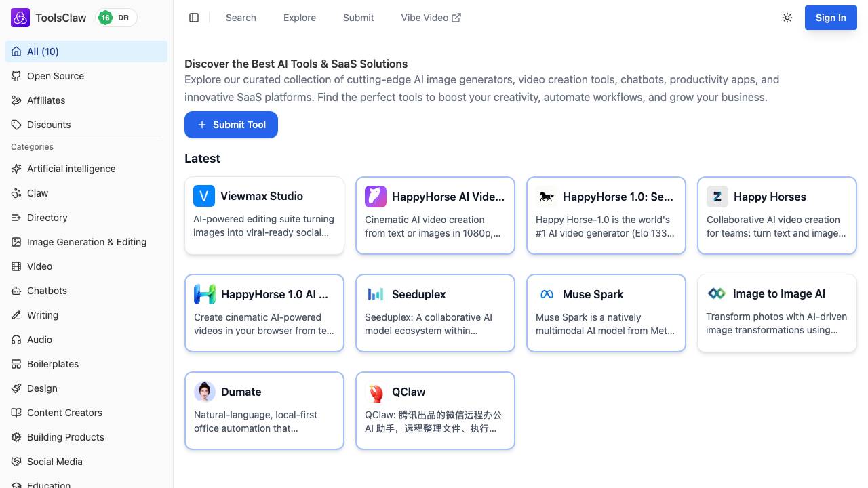Click the external link icon by Vibe Video
Image resolution: width=868 pixels, height=488 pixels.
tap(456, 18)
